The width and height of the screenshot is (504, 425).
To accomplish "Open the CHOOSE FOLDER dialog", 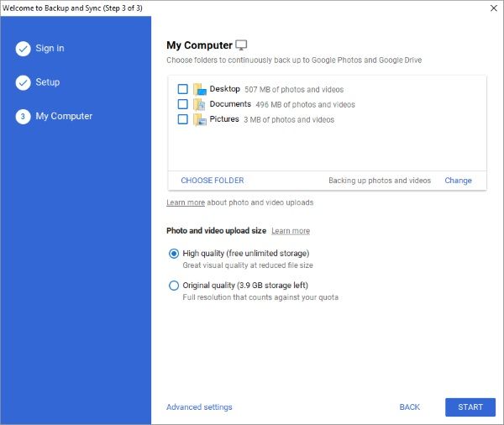I will coord(213,181).
